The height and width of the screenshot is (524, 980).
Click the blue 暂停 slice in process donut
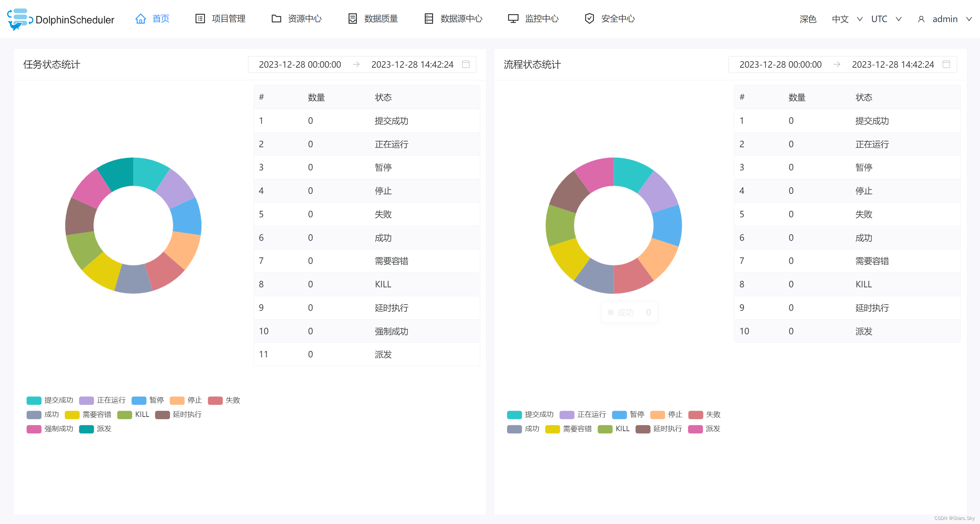tap(667, 225)
